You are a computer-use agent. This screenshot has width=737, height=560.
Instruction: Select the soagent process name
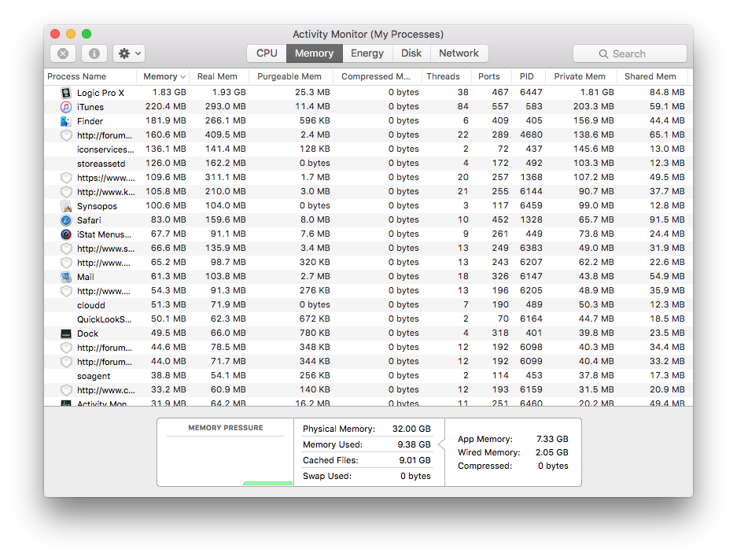[x=94, y=376]
